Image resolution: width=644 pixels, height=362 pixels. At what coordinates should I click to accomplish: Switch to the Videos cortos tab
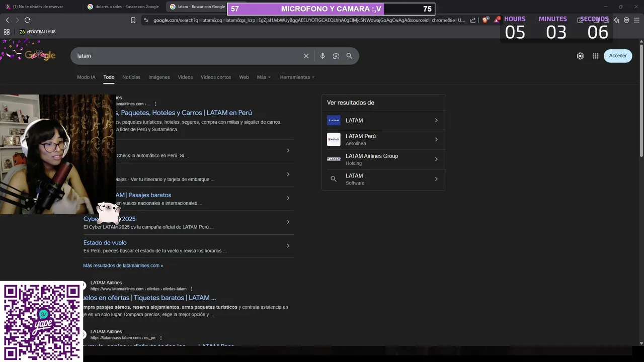(216, 77)
